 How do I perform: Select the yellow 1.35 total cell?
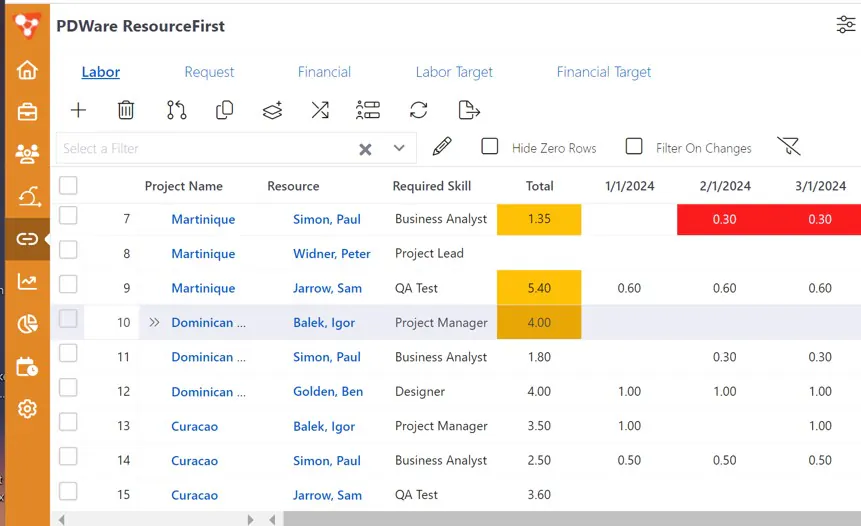539,219
